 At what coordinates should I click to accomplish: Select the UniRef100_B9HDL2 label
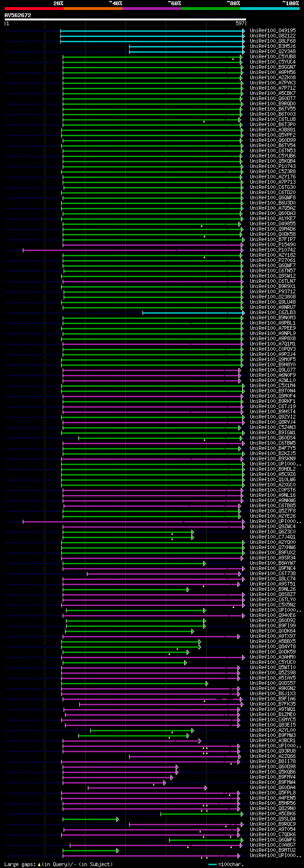tap(273, 469)
